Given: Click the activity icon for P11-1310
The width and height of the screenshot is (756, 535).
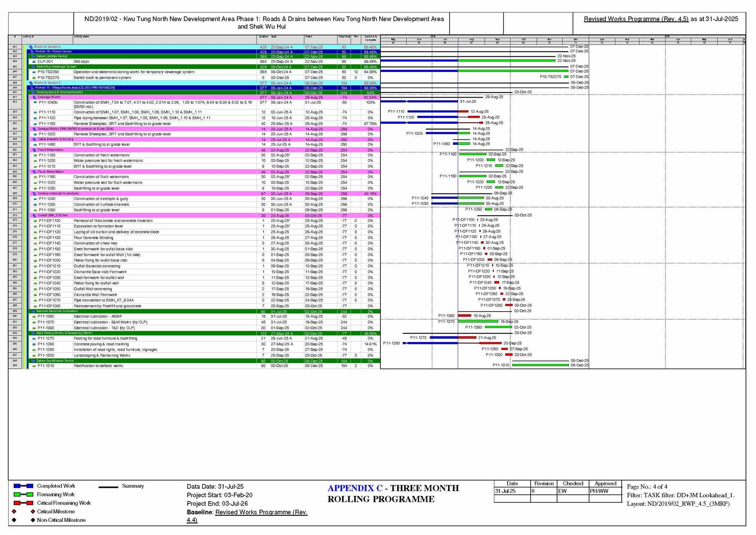Looking at the screenshot, I should (34, 366).
